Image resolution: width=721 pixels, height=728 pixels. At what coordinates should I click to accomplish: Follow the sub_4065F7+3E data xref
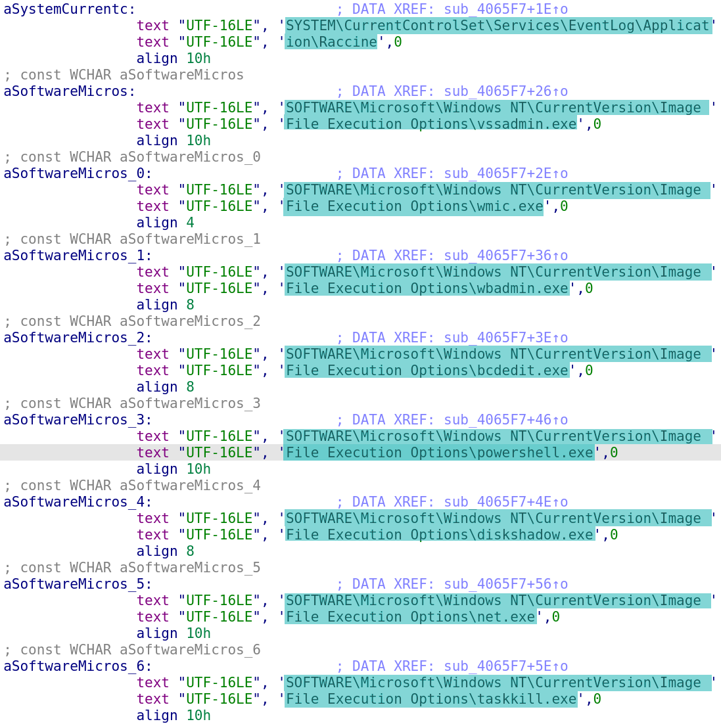(x=505, y=338)
